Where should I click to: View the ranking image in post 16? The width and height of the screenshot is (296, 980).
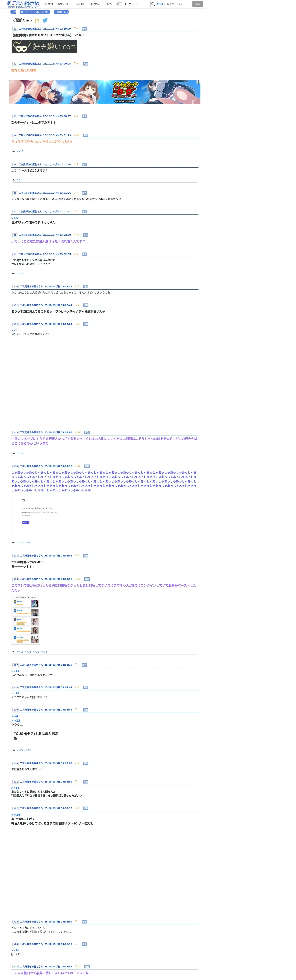point(26,619)
